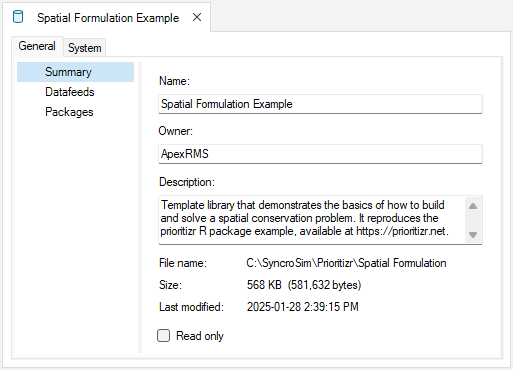This screenshot has height=370, width=513.
Task: Click the C:\SyncroSim file path text
Action: (x=346, y=263)
